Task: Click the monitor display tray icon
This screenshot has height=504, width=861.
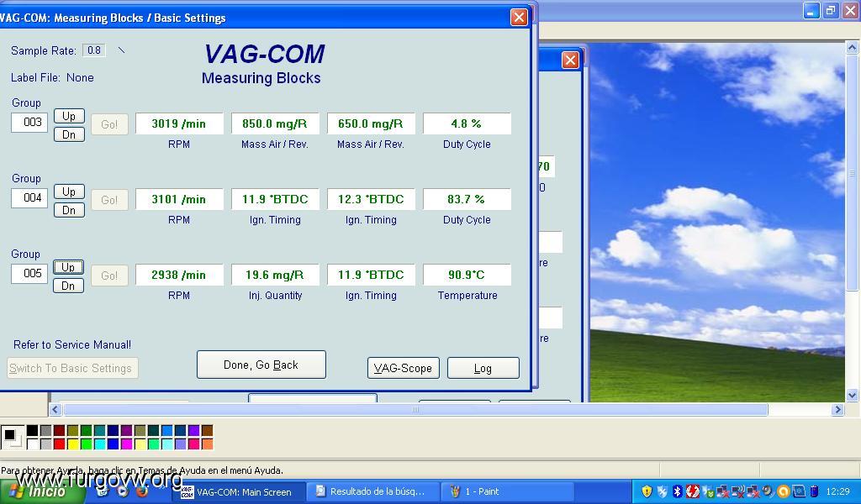Action: coord(799,491)
